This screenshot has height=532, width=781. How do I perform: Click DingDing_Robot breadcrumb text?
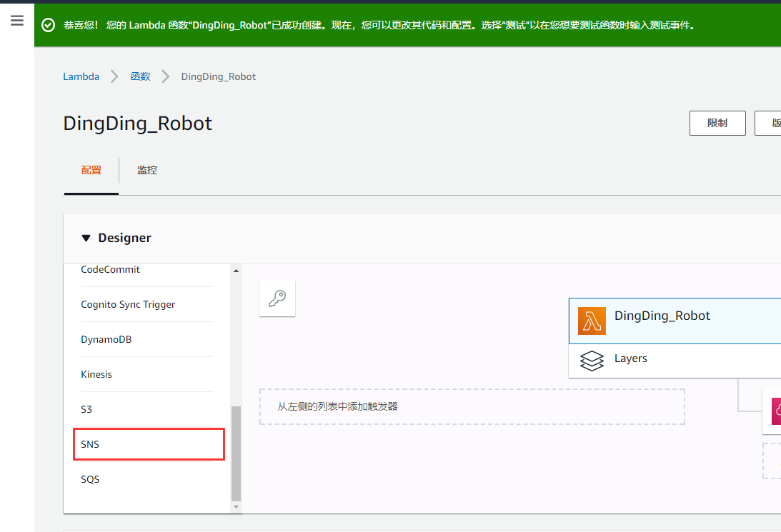218,76
